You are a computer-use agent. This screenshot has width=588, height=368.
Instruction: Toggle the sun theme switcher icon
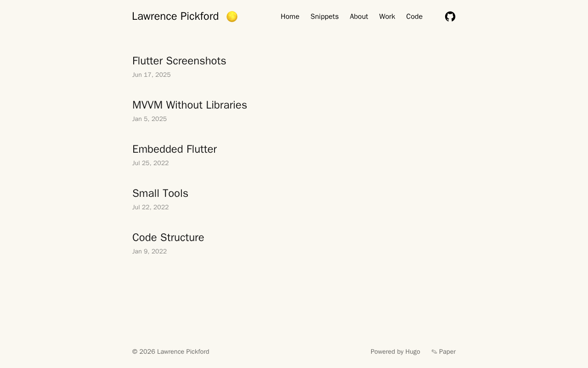click(232, 17)
